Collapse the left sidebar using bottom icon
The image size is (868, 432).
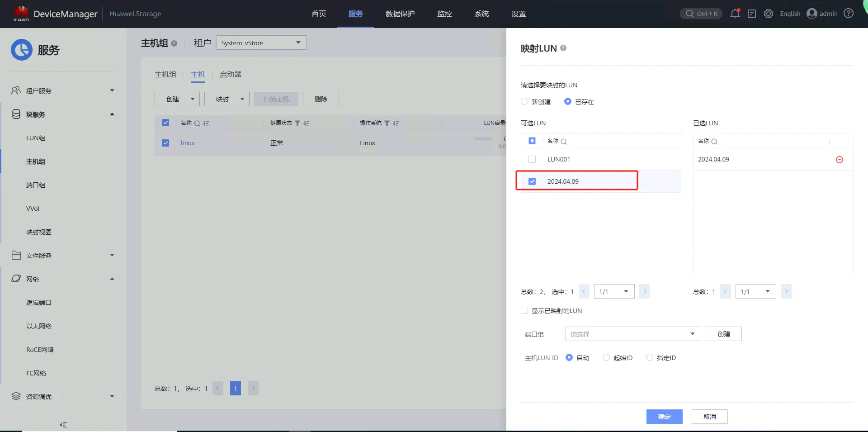(63, 424)
